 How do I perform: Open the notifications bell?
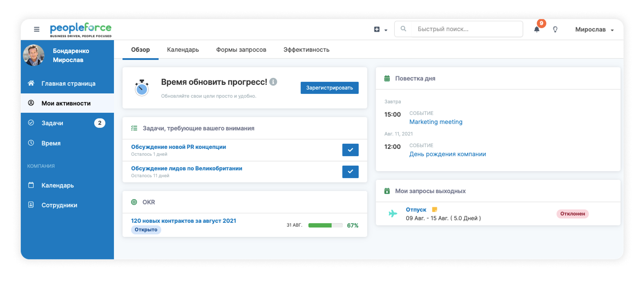coord(537,29)
